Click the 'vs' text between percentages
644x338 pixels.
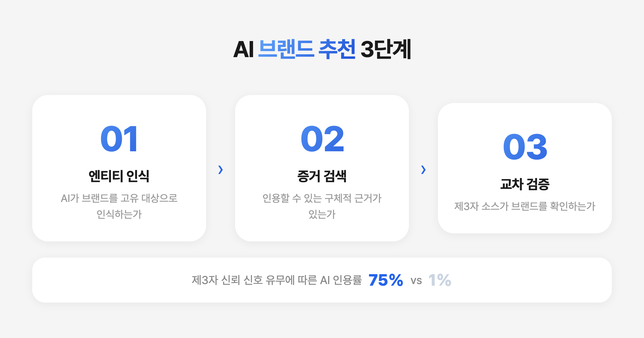416,281
